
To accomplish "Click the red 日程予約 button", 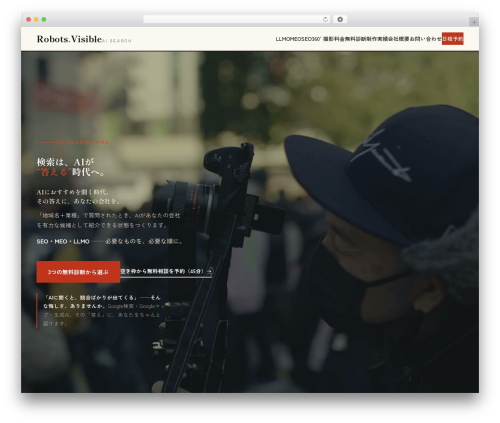I will [x=453, y=39].
